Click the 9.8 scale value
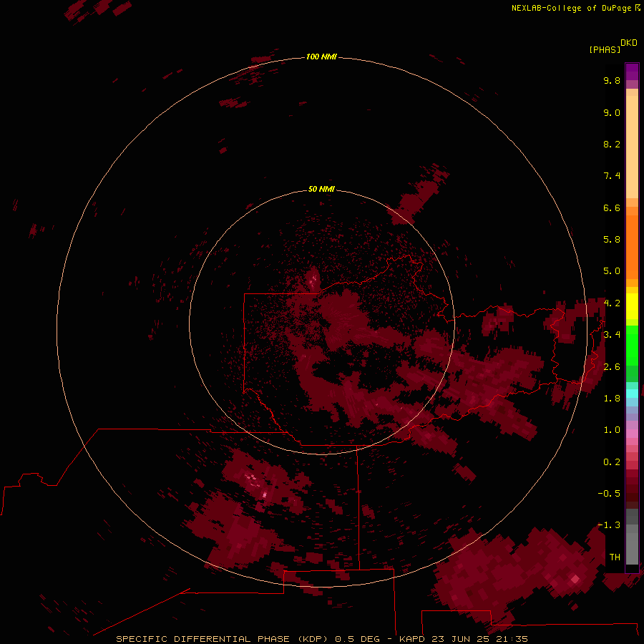This screenshot has height=644, width=644. tap(612, 80)
